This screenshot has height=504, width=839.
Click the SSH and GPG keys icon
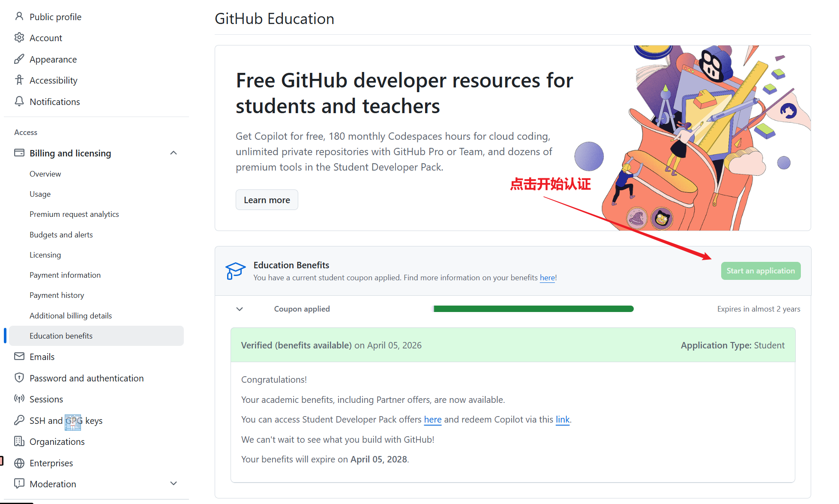[x=19, y=420]
